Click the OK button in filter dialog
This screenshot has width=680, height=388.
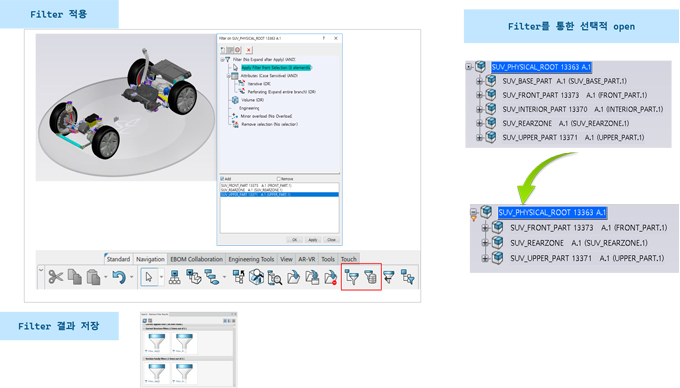click(x=294, y=240)
